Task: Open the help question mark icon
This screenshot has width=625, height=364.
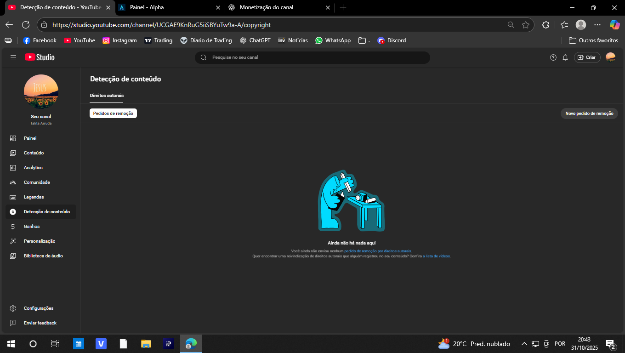Action: pos(553,57)
